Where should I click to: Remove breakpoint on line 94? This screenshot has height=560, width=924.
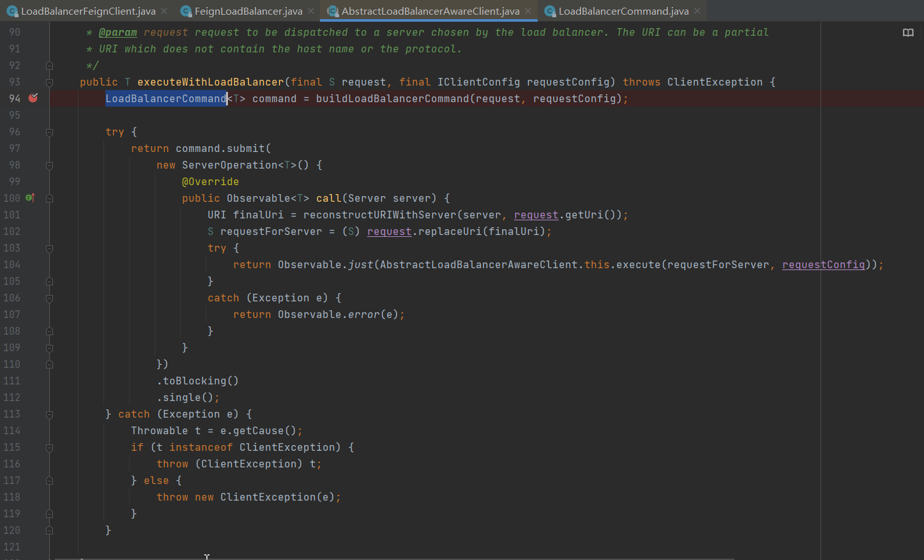[x=33, y=98]
